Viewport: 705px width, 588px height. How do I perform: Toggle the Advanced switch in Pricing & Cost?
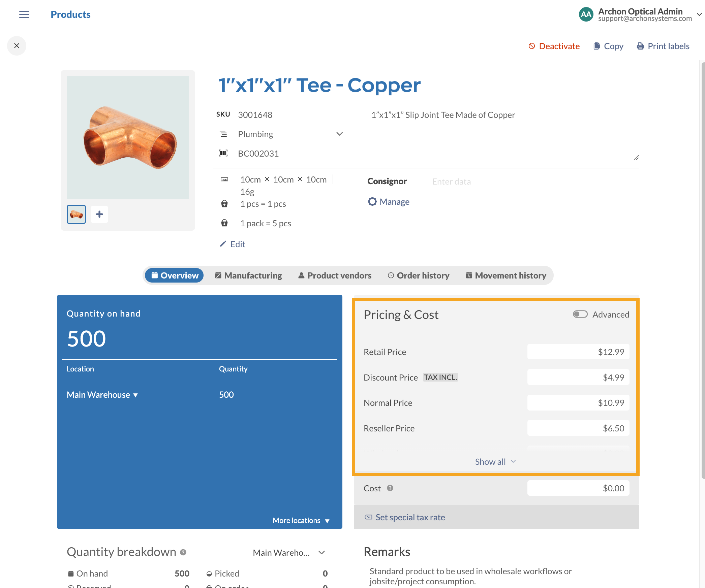click(x=580, y=314)
